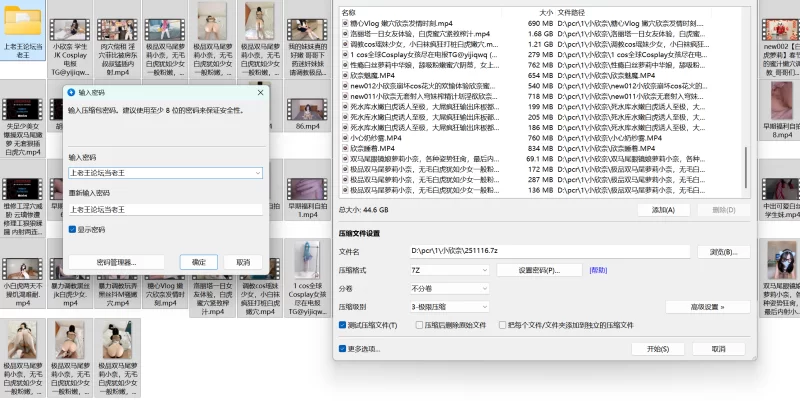Click the 确定 button in the password dialog
This screenshot has height=401, width=800.
pos(198,261)
